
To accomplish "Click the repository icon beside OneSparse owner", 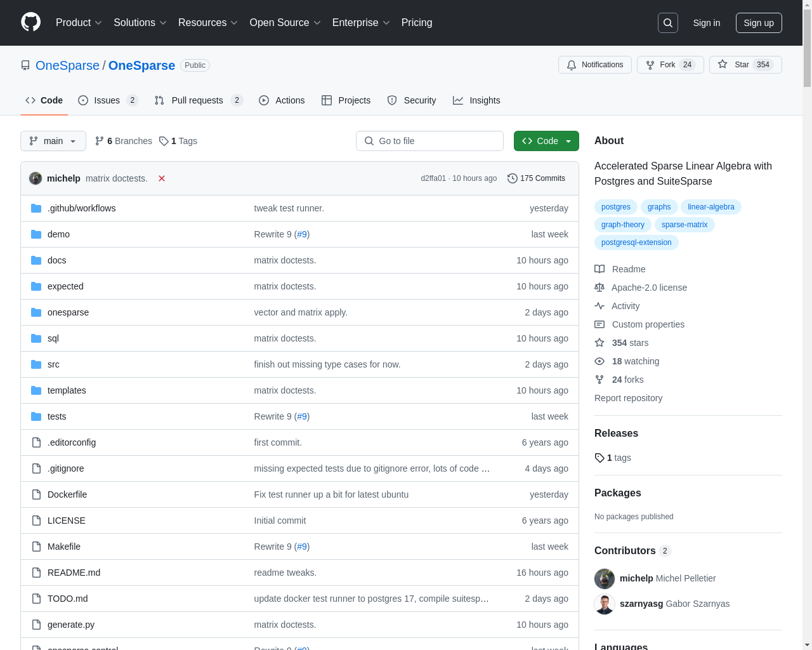I will point(25,65).
